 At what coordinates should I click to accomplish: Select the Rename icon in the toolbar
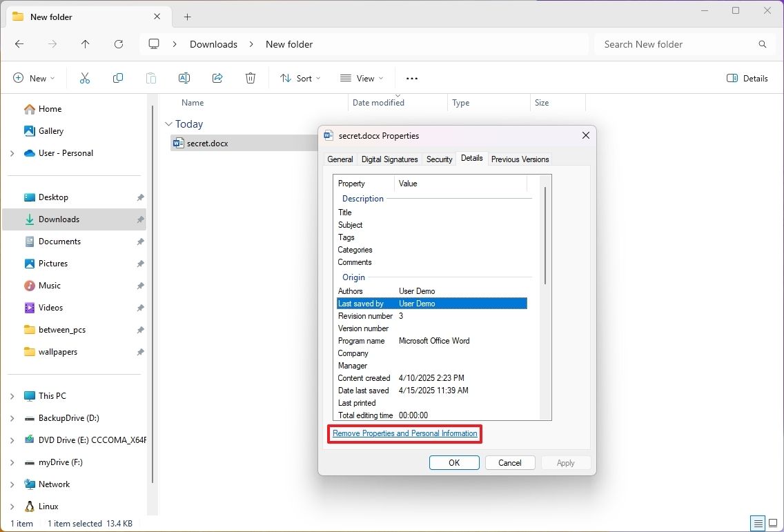(184, 77)
